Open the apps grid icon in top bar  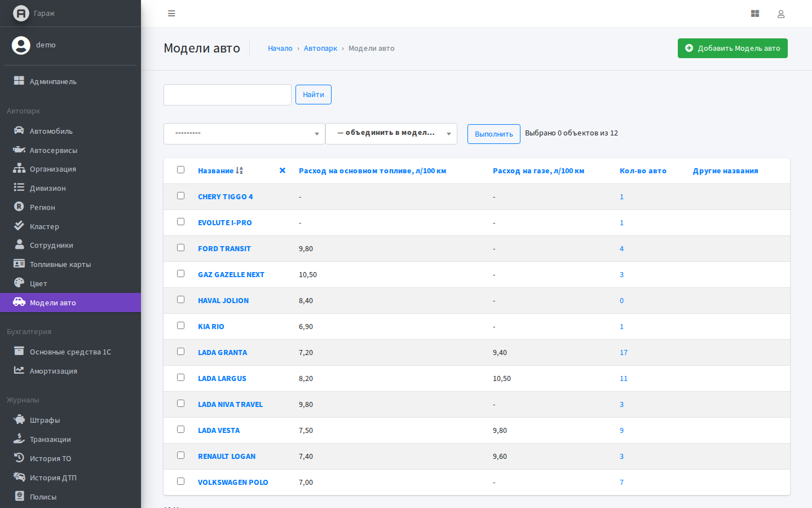pos(755,14)
